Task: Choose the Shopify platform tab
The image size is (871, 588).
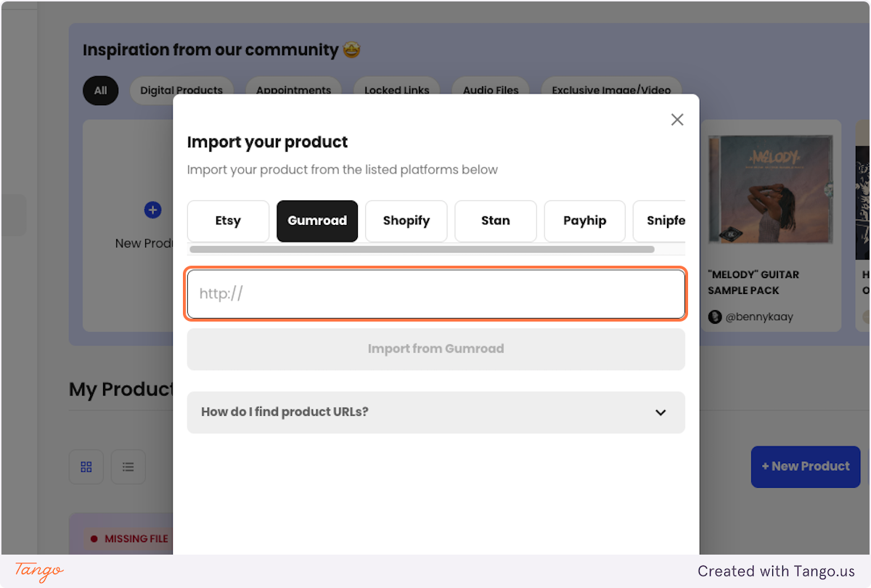Action: point(406,221)
